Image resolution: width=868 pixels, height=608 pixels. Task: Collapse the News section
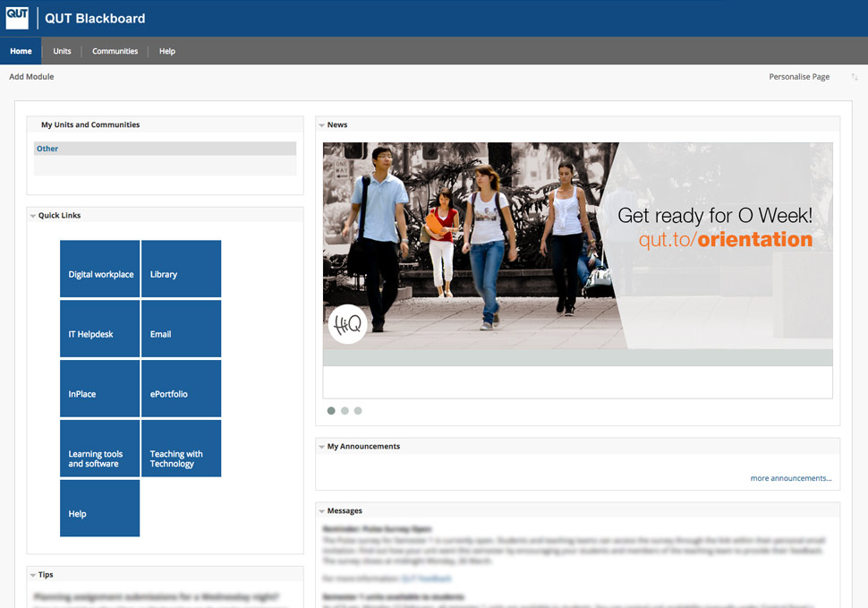(x=321, y=124)
